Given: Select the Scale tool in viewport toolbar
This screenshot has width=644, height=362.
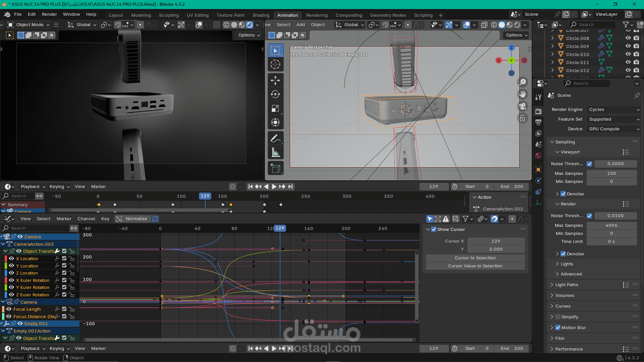Looking at the screenshot, I should pyautogui.click(x=275, y=108).
